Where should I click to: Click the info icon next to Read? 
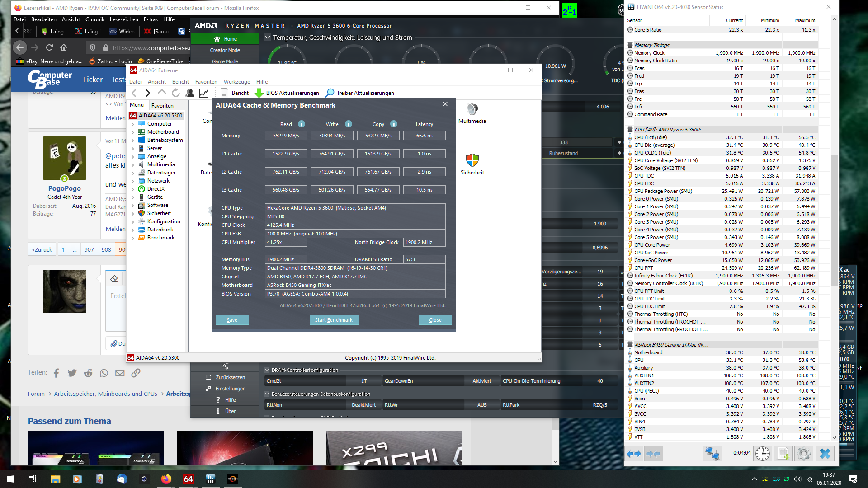point(302,124)
